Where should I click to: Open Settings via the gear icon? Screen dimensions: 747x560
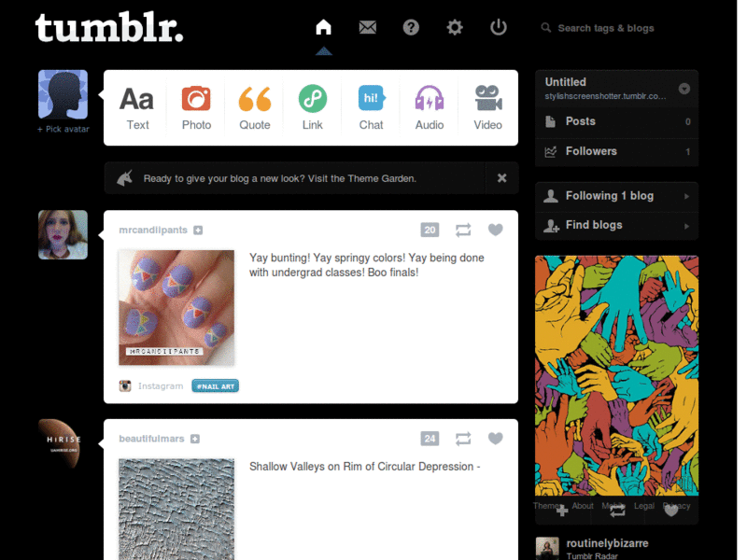pyautogui.click(x=455, y=27)
